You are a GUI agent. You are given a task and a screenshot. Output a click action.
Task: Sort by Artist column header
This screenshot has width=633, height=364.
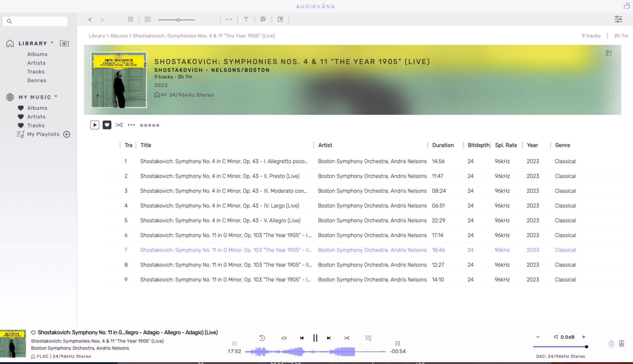point(325,145)
